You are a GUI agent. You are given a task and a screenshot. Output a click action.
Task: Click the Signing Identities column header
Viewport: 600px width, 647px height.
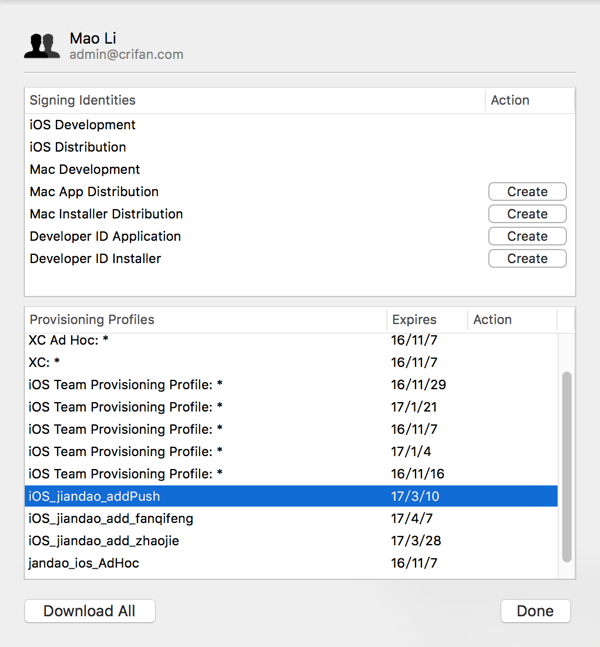[83, 100]
